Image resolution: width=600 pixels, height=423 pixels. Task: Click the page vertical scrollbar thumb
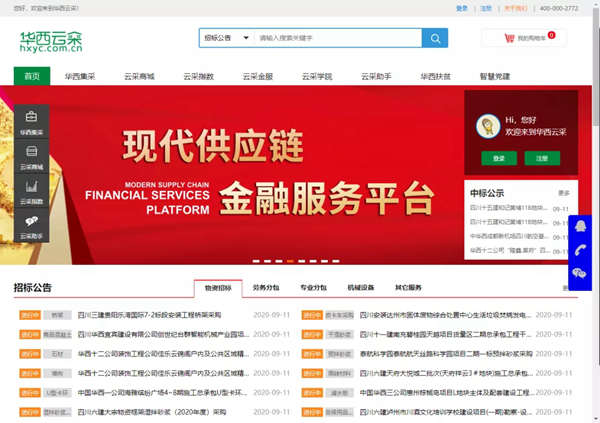coord(596,66)
